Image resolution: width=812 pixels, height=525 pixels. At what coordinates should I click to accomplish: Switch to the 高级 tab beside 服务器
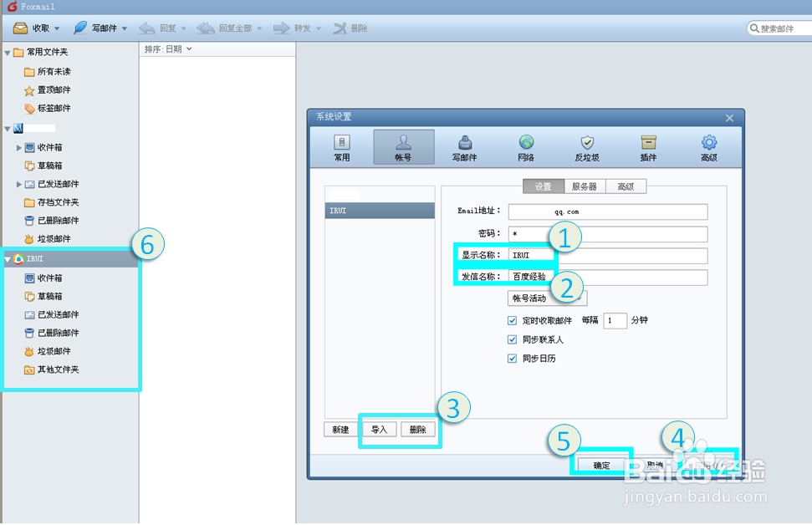(626, 186)
